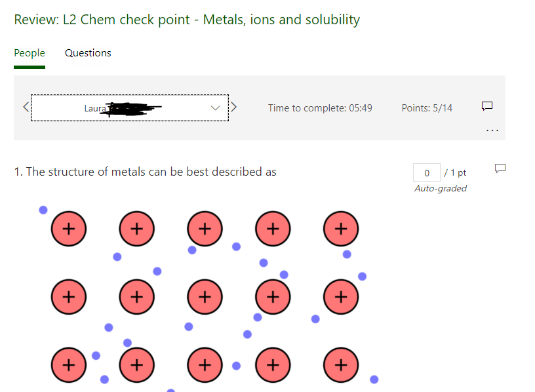Screen dimensions: 535x392
Task: Expand the respondent list chevron
Action: 216,108
